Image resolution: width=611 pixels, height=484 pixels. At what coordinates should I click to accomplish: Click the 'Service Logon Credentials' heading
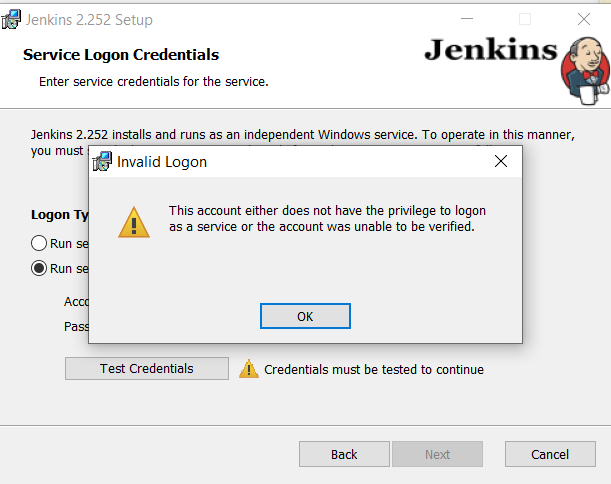(121, 55)
